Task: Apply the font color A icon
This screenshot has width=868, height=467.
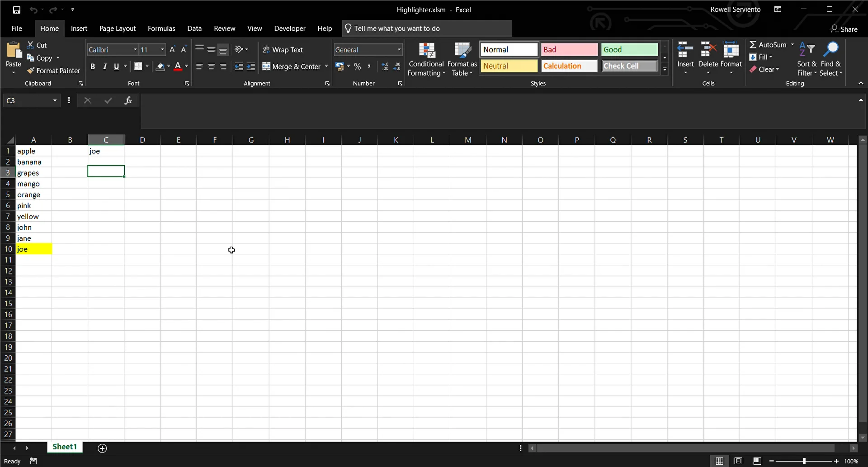Action: [178, 67]
